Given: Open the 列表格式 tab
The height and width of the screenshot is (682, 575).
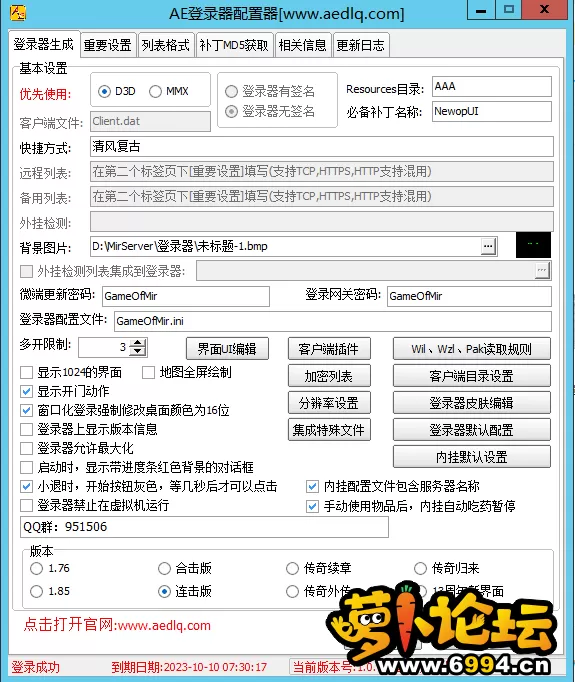Looking at the screenshot, I should pos(166,45).
